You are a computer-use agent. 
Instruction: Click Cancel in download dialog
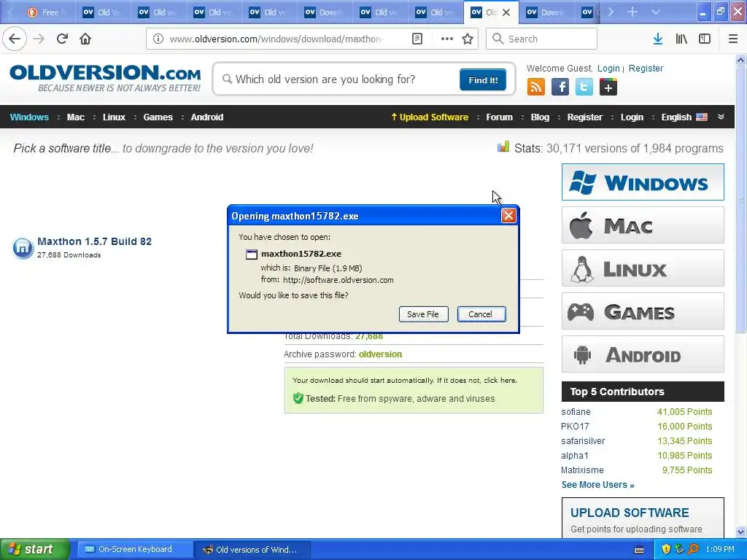click(x=481, y=314)
